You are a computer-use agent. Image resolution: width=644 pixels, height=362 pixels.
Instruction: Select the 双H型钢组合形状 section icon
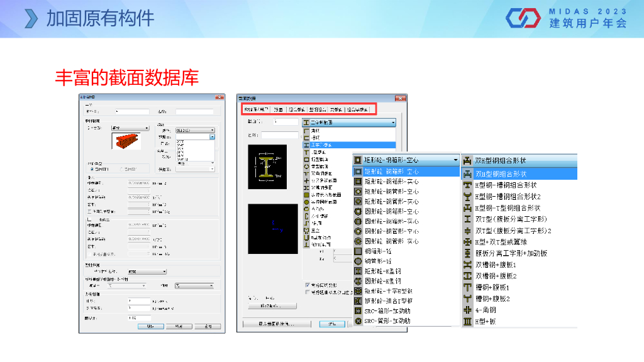(x=467, y=173)
